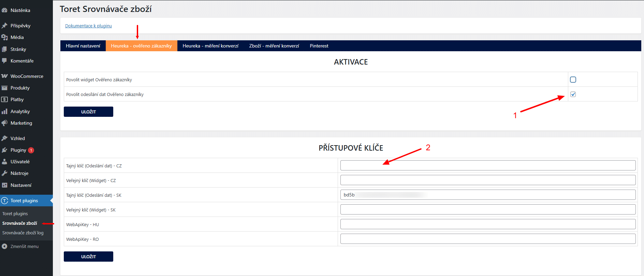Click the Vzhled paintbrush icon
The image size is (644, 276).
4,138
